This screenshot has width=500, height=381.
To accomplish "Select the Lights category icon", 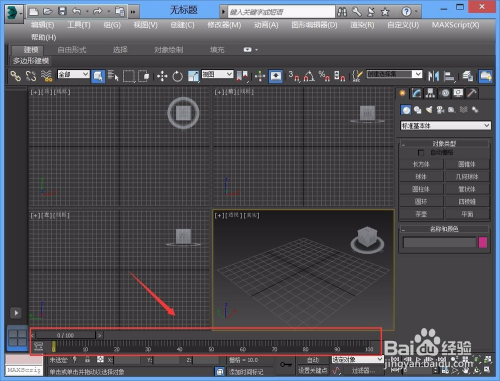I will (x=429, y=110).
